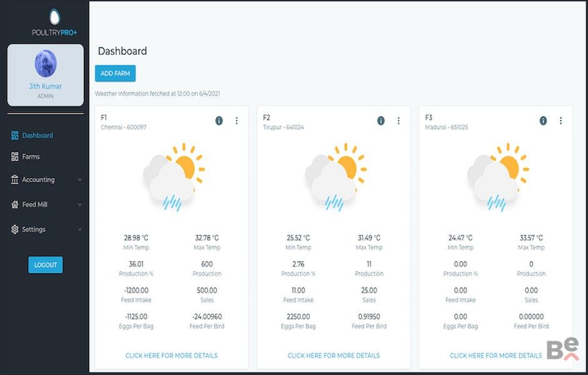This screenshot has width=588, height=375.
Task: Open the Farms sidebar item
Action: (31, 157)
